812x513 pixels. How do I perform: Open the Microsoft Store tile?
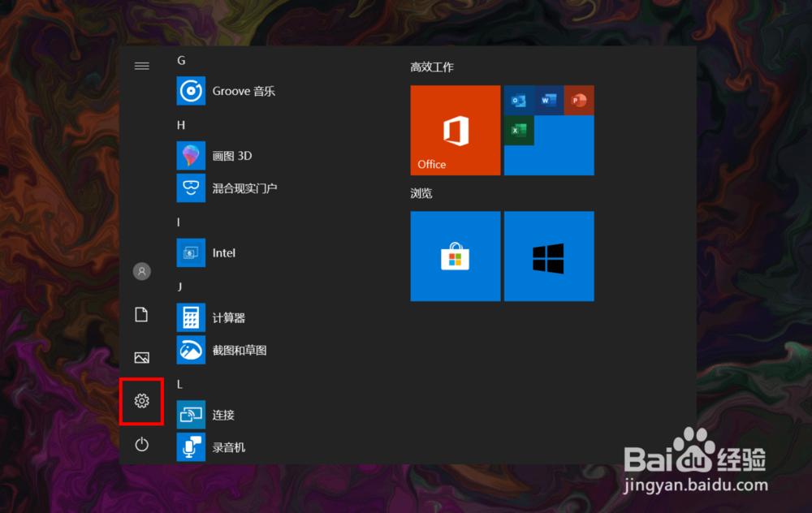pos(456,256)
